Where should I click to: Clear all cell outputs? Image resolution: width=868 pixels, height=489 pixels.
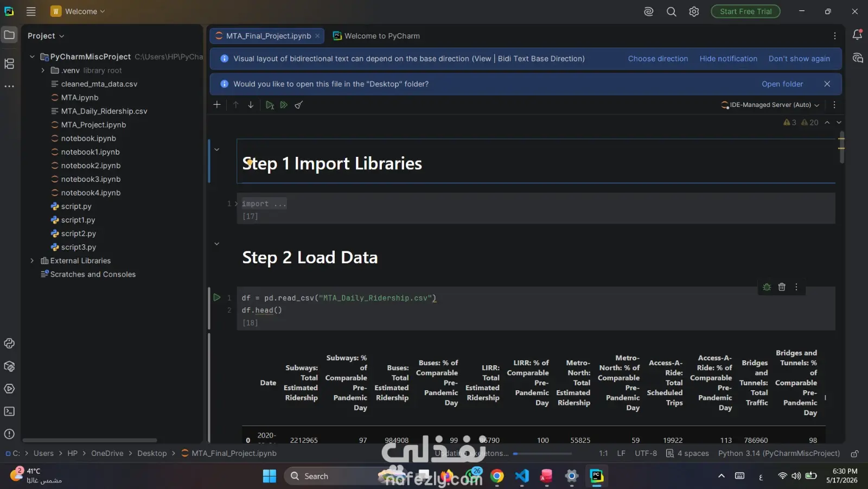(x=298, y=105)
